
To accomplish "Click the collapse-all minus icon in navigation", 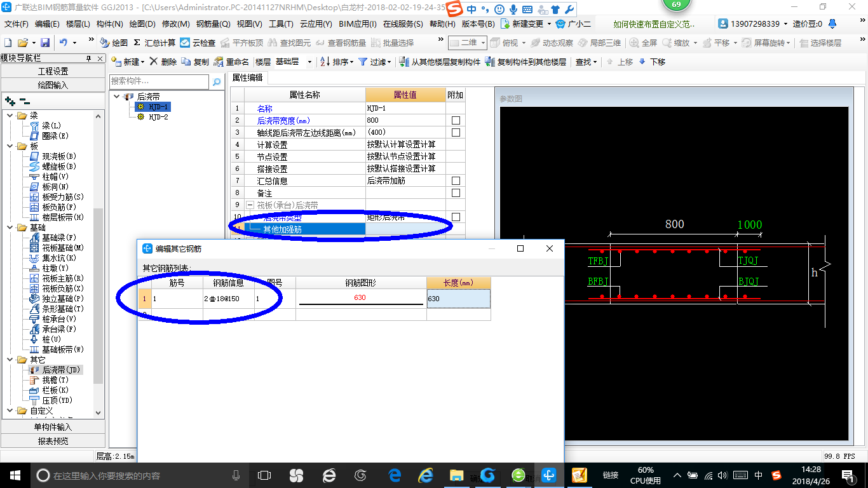I will (x=25, y=101).
